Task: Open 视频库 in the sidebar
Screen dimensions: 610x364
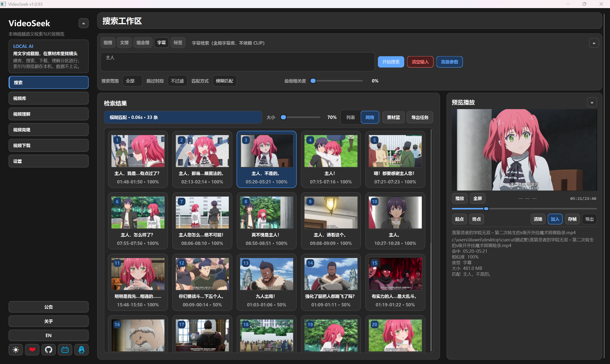Action: pyautogui.click(x=49, y=98)
